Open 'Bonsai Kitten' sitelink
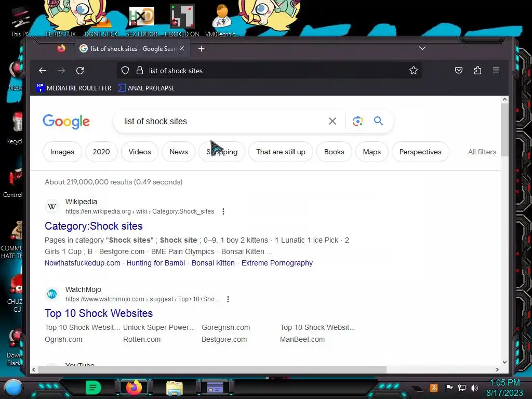The height and width of the screenshot is (399, 532). tap(213, 263)
